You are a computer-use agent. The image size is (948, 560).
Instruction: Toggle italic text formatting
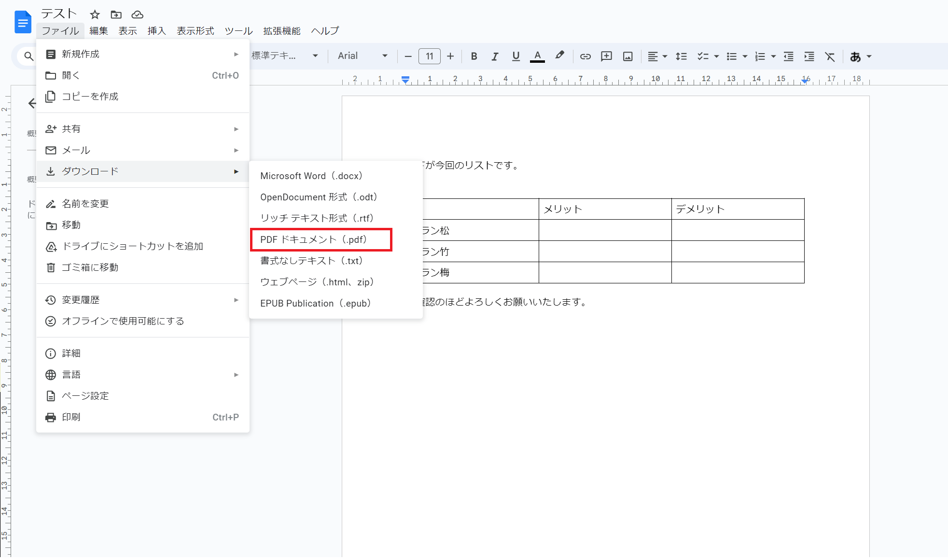495,56
